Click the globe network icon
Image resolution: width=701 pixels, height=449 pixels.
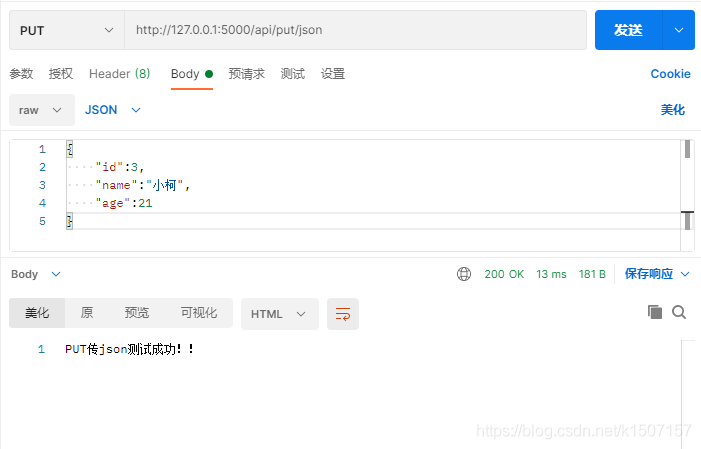[x=463, y=274]
